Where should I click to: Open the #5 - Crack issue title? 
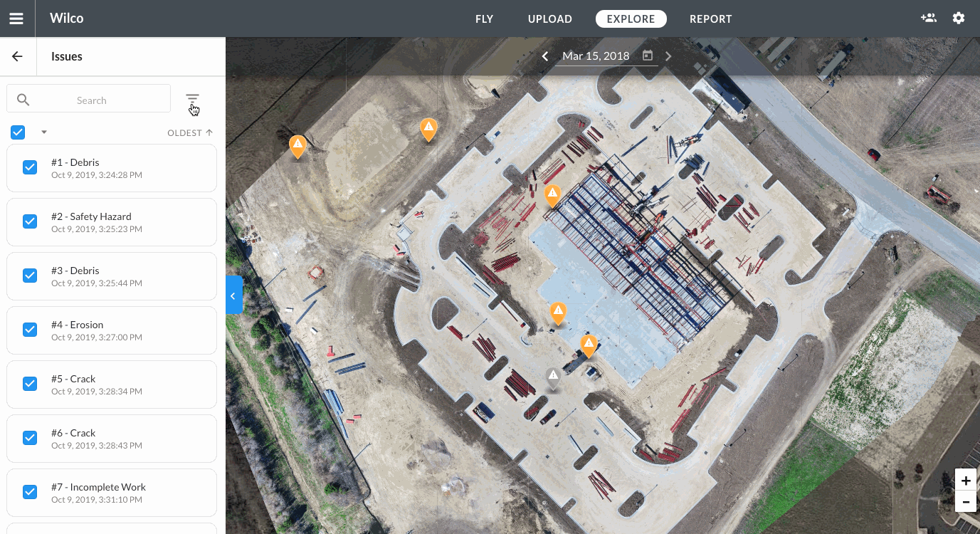pyautogui.click(x=73, y=379)
